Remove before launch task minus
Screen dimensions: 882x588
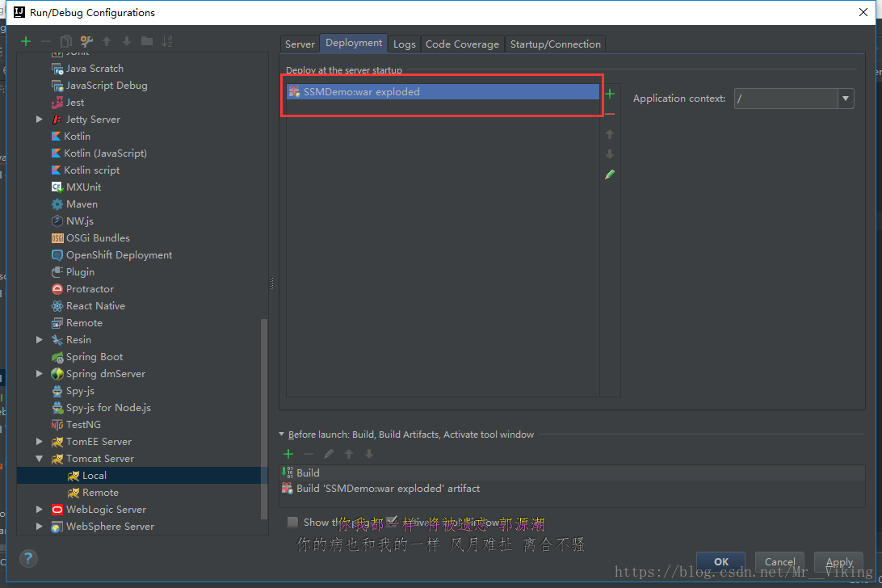tap(309, 454)
